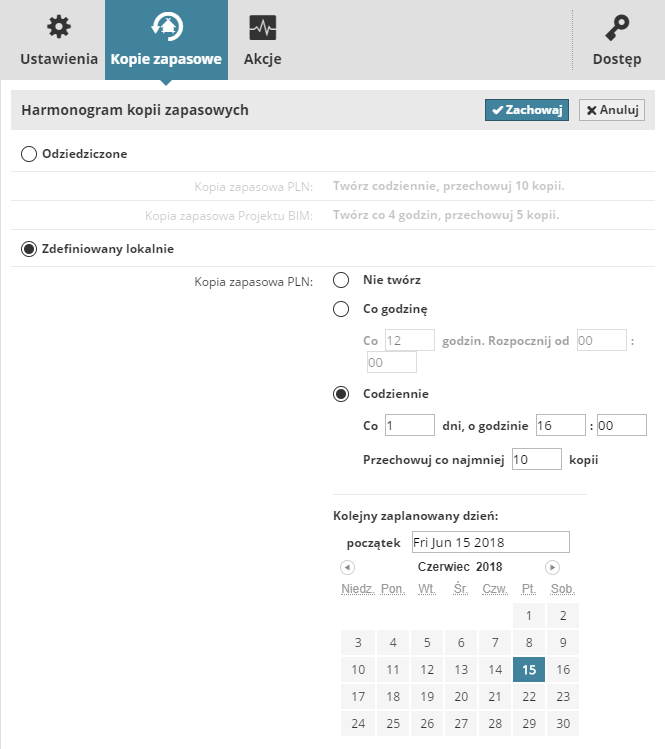Go to previous month in calendar
Screen dimensions: 665x749
pos(348,567)
